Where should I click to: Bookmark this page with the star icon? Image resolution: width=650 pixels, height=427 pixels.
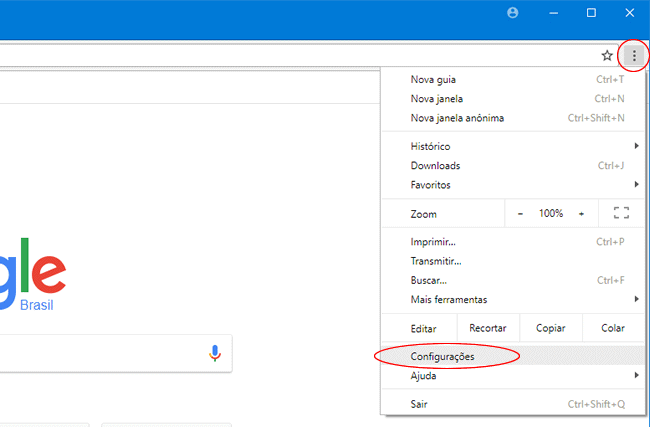(x=606, y=56)
